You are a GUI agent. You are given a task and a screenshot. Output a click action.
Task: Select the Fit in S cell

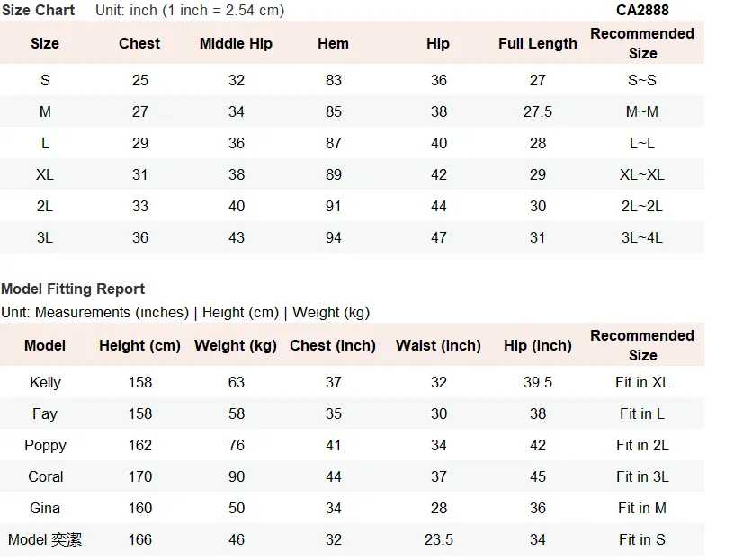(641, 539)
